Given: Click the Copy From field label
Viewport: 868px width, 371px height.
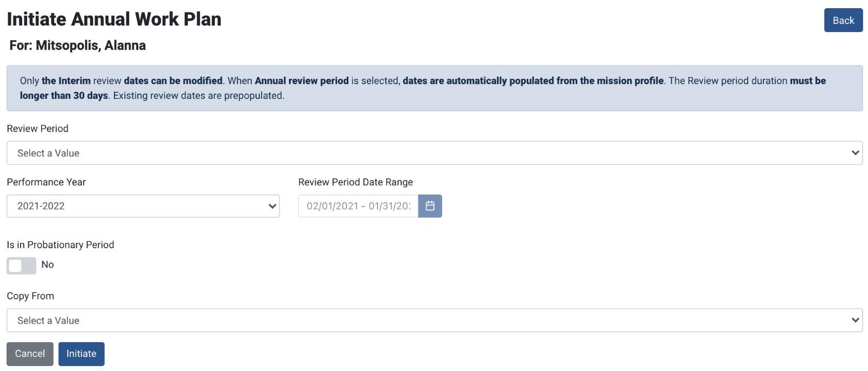Looking at the screenshot, I should [x=30, y=296].
